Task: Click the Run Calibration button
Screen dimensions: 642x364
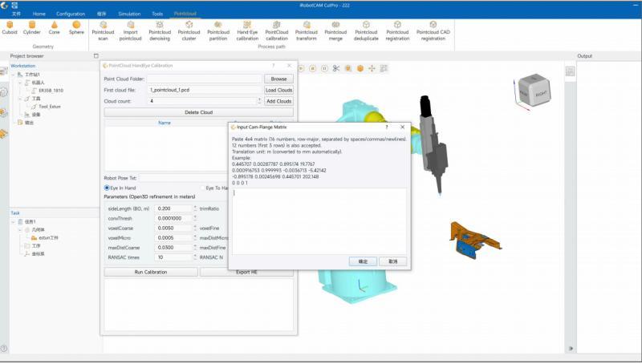Action: (x=151, y=272)
